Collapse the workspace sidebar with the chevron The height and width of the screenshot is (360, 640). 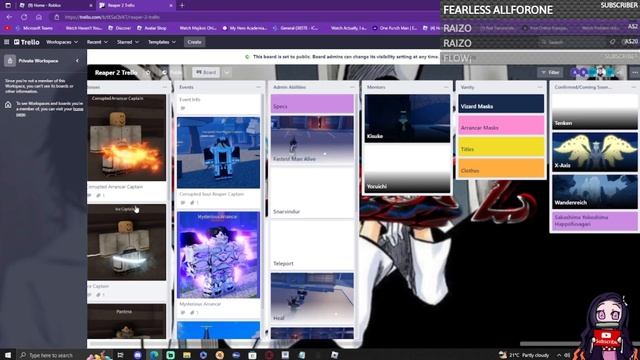pos(77,61)
